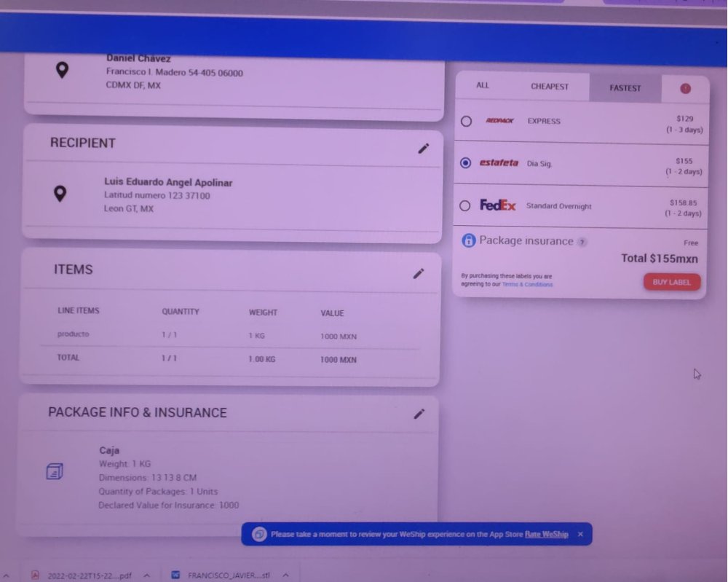This screenshot has height=582, width=728.
Task: Click the sender location pin near Daniel Chávez
Action: click(62, 70)
